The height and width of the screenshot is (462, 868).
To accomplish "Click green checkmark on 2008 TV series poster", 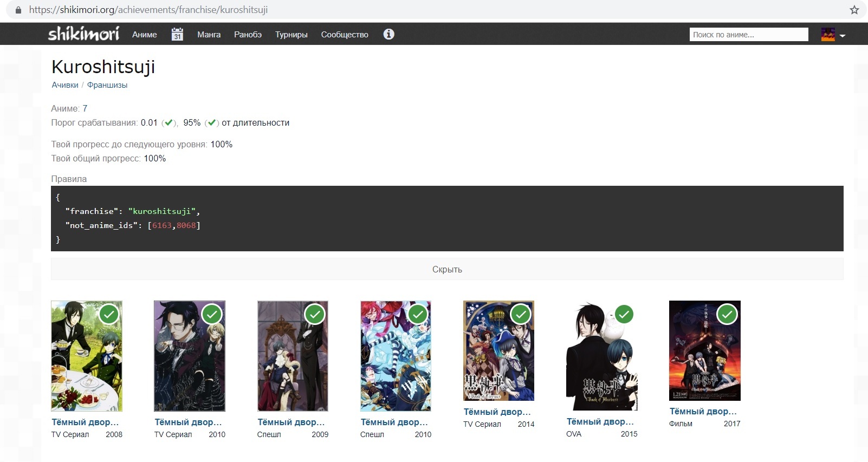I will [x=109, y=314].
